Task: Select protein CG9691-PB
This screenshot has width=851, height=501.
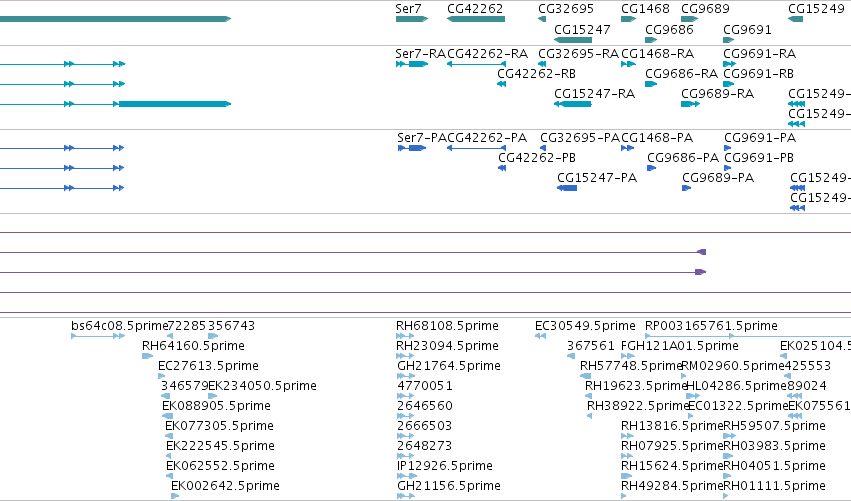Action: click(x=759, y=158)
